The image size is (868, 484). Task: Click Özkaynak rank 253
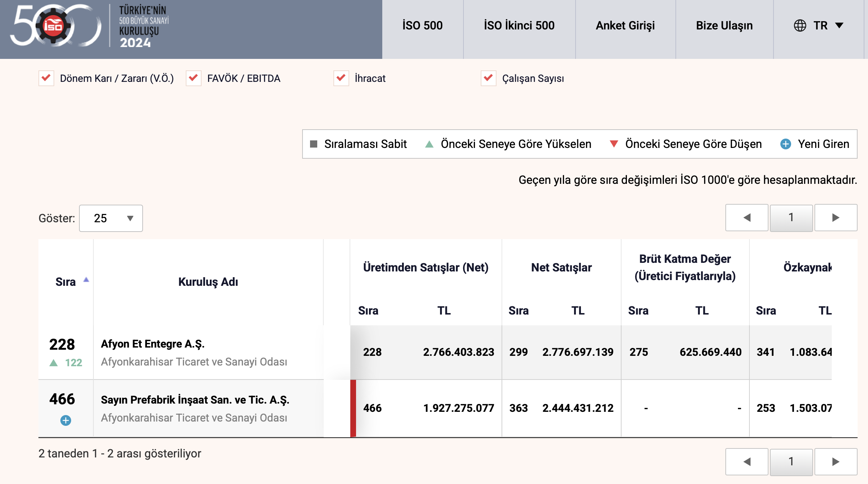pos(766,408)
